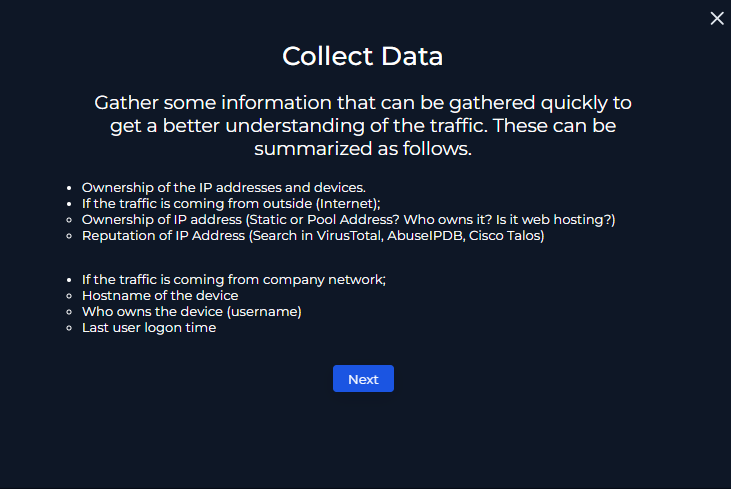
Task: Click bullet beside 'Who owns the device'
Action: [x=69, y=312]
